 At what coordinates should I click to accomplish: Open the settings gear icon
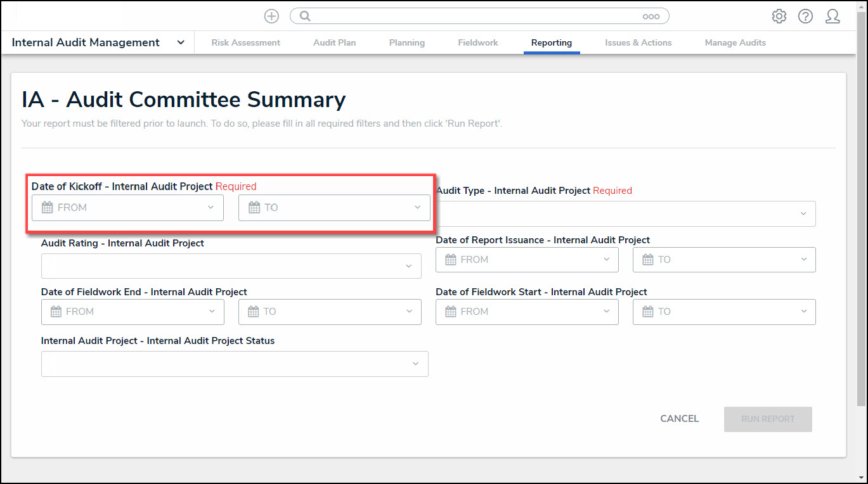click(779, 16)
